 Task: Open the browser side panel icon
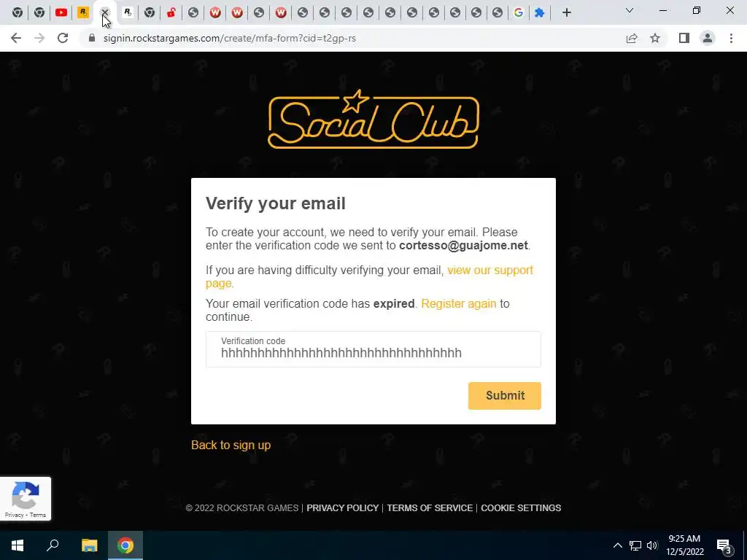point(684,38)
